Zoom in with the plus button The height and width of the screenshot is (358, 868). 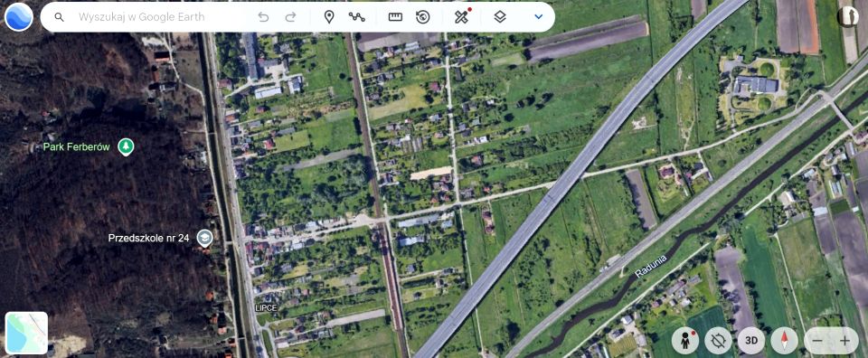click(x=844, y=341)
